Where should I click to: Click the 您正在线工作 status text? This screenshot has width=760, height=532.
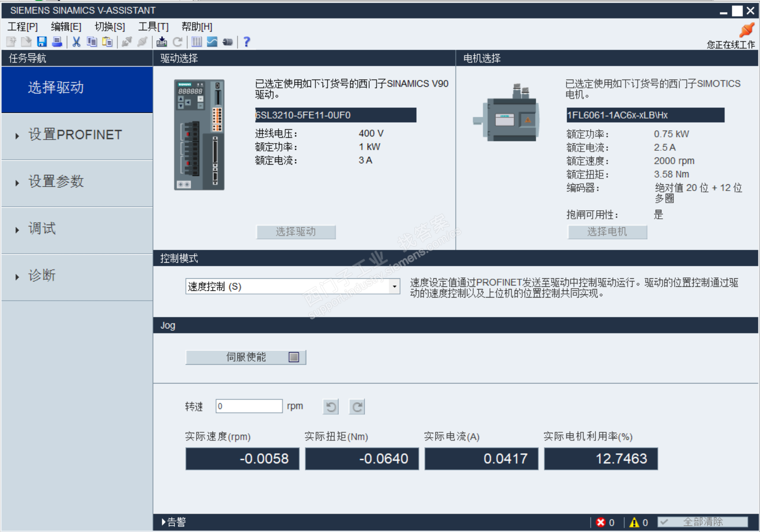[x=731, y=44]
